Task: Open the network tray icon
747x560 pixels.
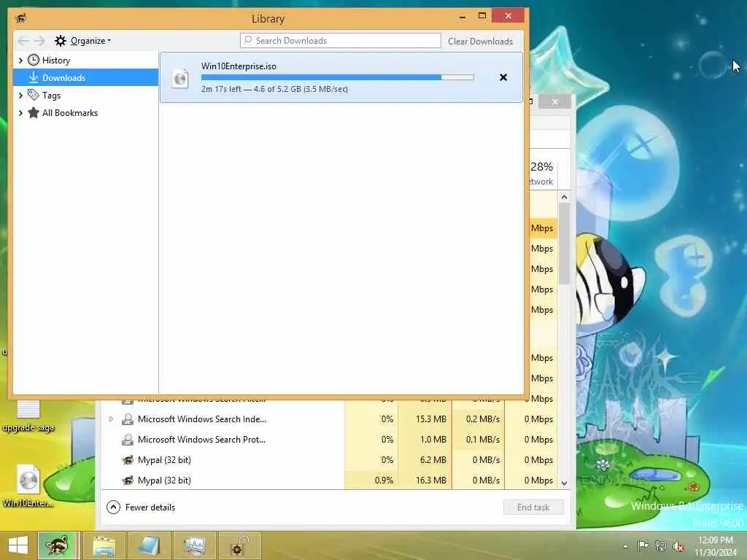Action: coord(660,546)
